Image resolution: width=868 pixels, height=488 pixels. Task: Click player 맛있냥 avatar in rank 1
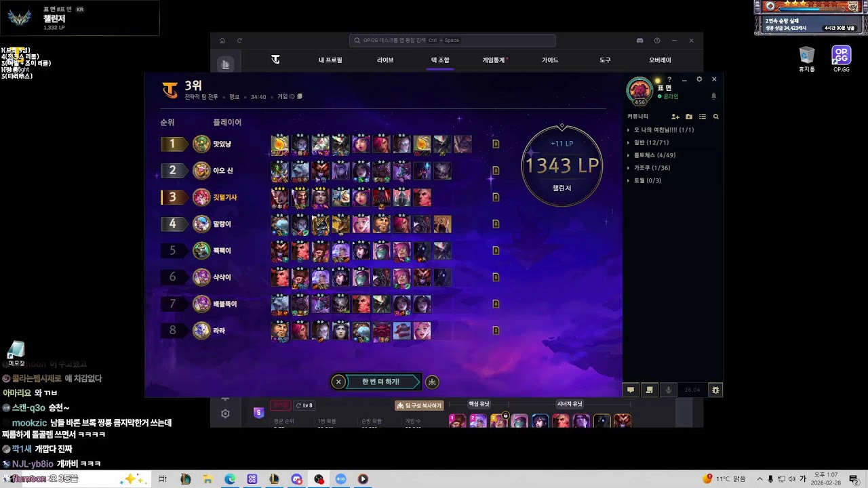pos(201,144)
